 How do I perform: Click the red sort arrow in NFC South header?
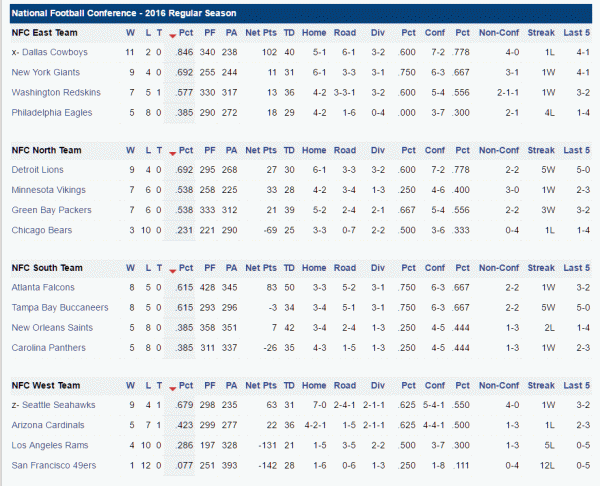pos(173,271)
